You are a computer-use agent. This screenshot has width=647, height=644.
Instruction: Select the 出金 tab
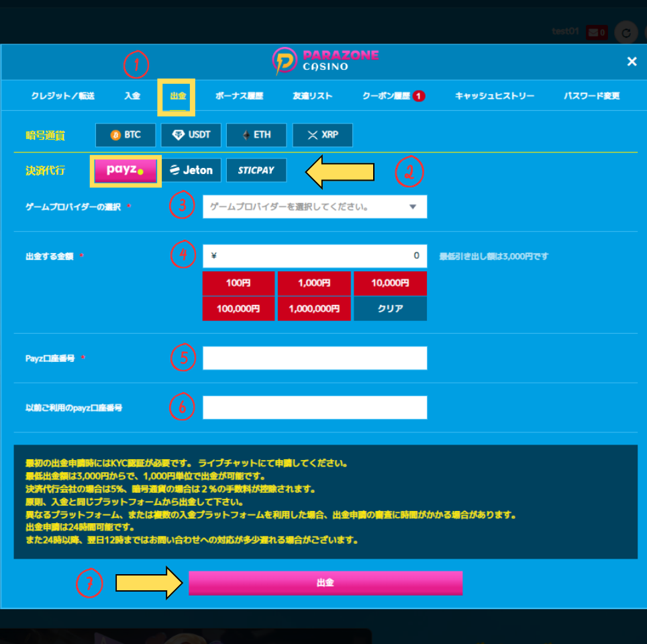pos(178,96)
